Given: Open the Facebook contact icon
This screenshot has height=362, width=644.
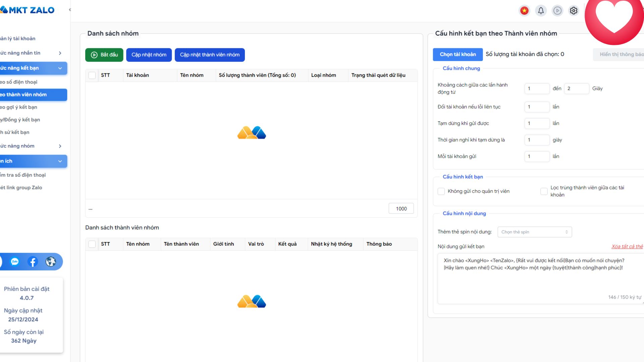Looking at the screenshot, I should [x=33, y=262].
